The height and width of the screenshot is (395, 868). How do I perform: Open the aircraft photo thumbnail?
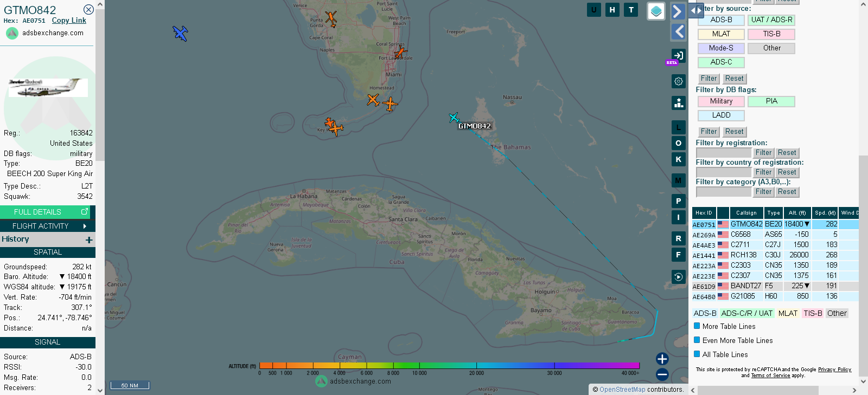point(48,88)
